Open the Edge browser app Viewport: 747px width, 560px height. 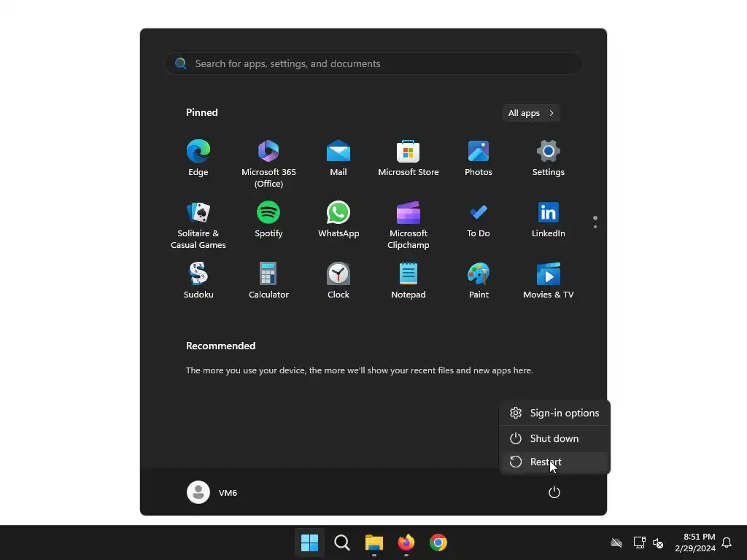click(198, 158)
